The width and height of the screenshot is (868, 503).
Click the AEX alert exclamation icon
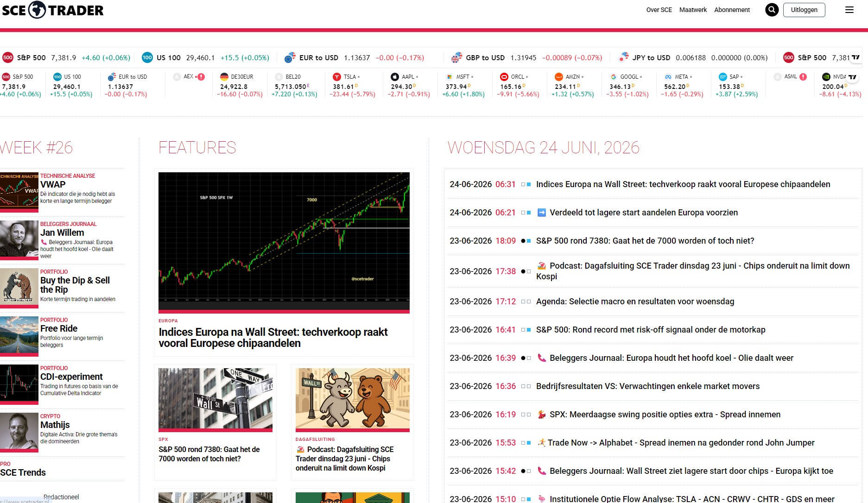coord(201,77)
